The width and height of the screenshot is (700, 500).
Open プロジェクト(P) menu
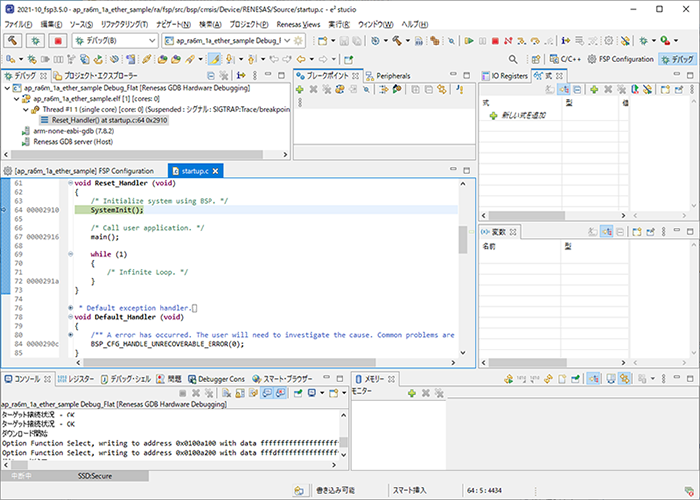tap(249, 24)
